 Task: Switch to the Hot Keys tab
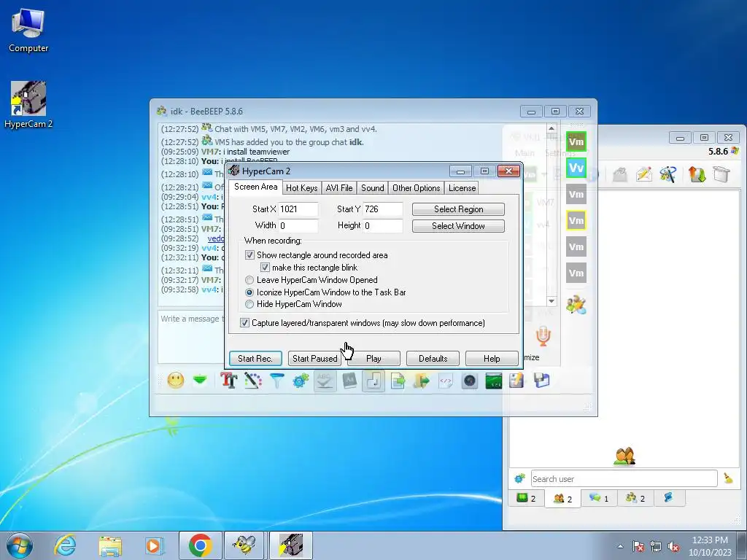pos(301,187)
